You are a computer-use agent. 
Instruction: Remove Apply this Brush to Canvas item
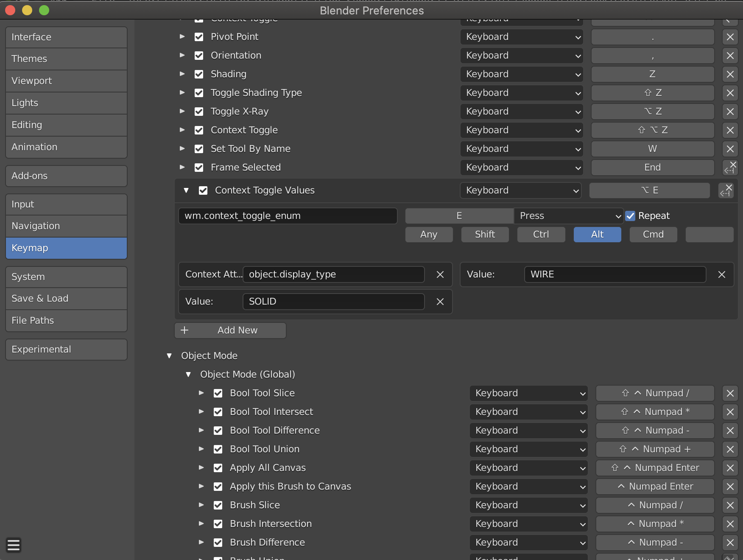730,487
